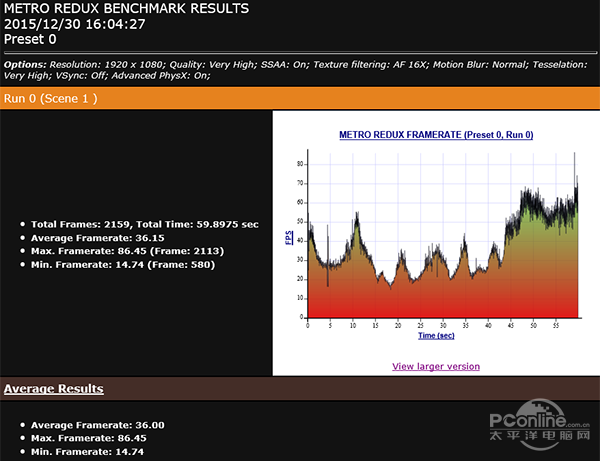Open the 'View larger version' link

(x=436, y=366)
